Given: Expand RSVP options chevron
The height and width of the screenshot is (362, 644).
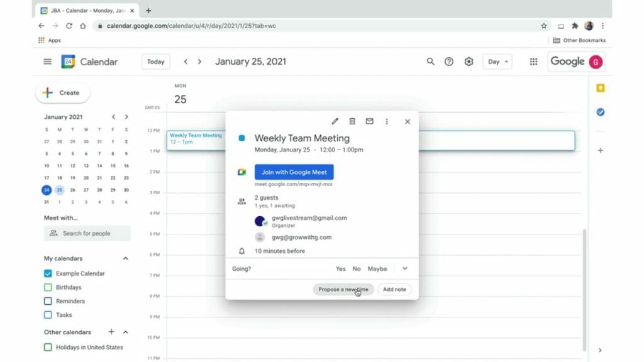Looking at the screenshot, I should [x=405, y=268].
